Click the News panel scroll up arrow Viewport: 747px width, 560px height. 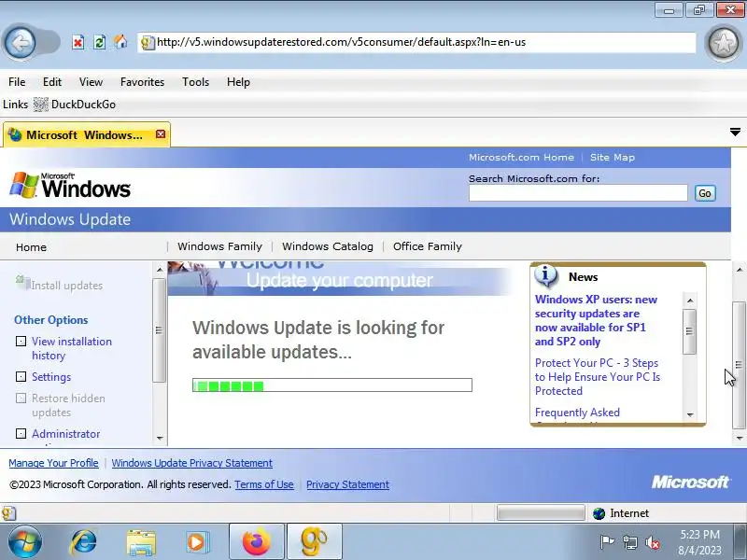[690, 301]
